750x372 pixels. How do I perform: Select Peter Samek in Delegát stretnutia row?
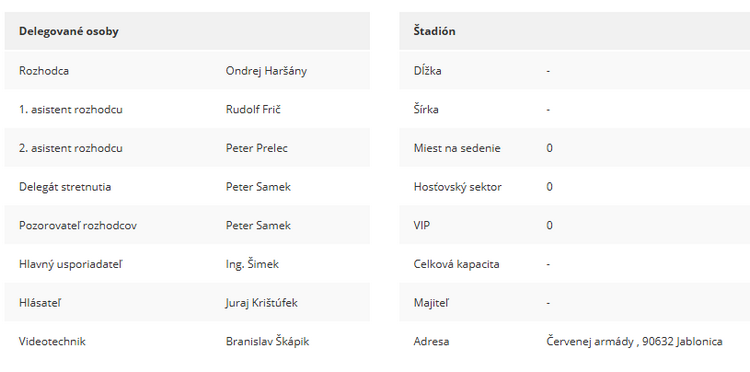[258, 187]
